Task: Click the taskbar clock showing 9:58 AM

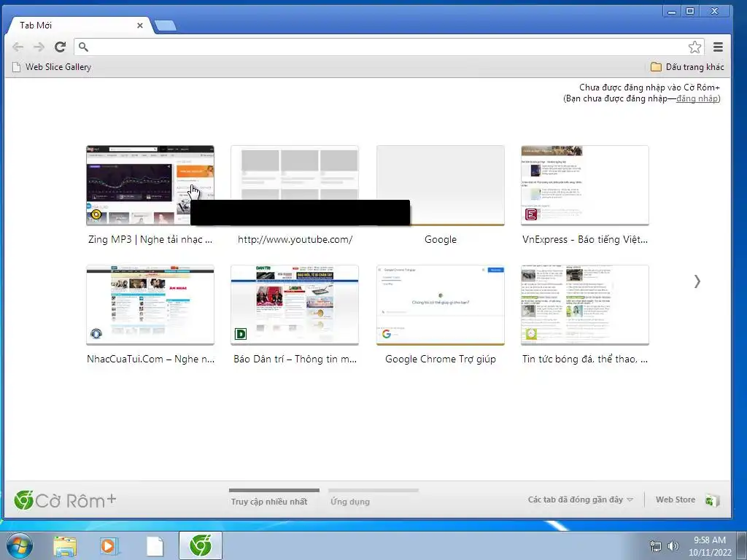Action: [709, 546]
